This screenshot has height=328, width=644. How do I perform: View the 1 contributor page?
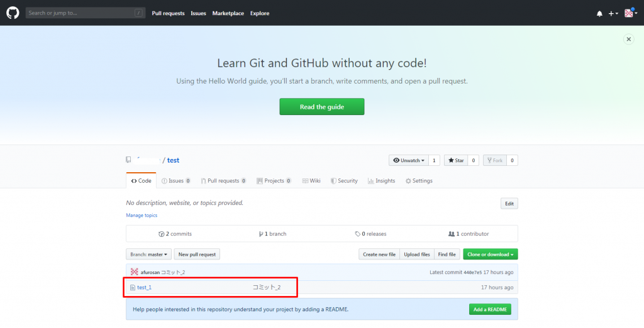(469, 234)
